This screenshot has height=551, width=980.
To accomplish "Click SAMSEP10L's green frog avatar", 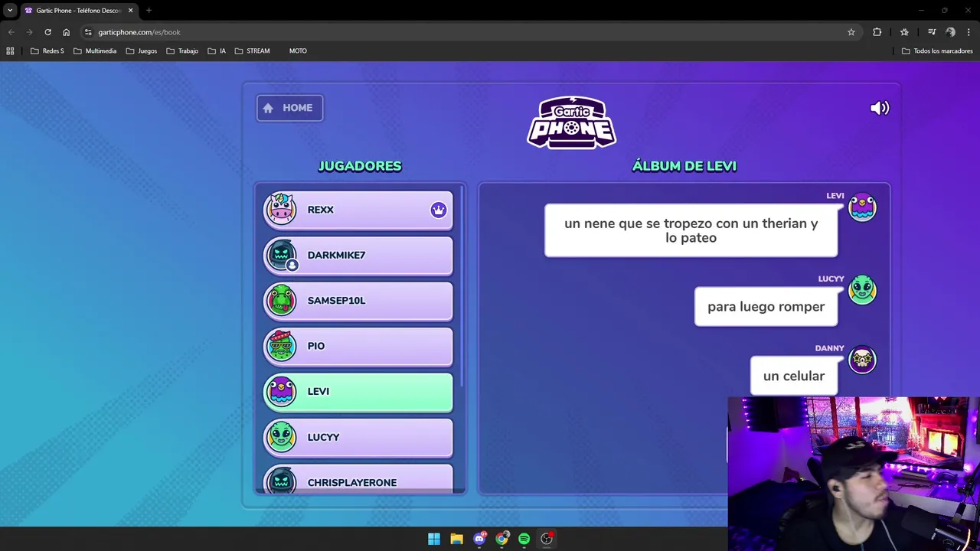I will (281, 300).
